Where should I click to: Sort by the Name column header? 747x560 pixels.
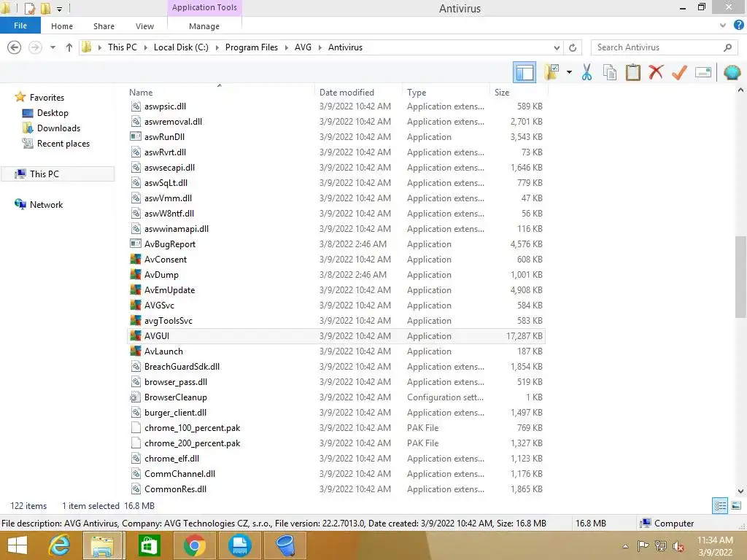(141, 93)
